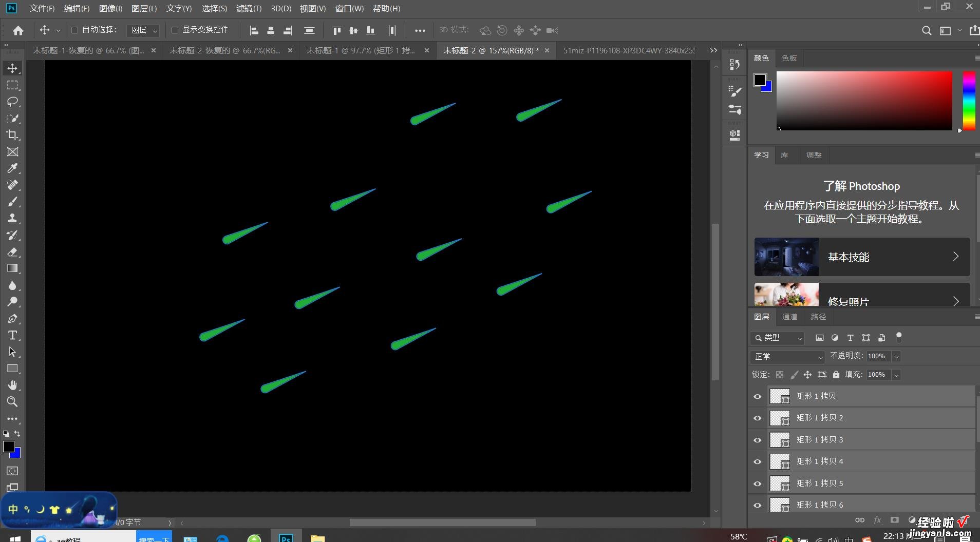Select the Horizontal Type tool
980x542 pixels.
click(x=12, y=335)
